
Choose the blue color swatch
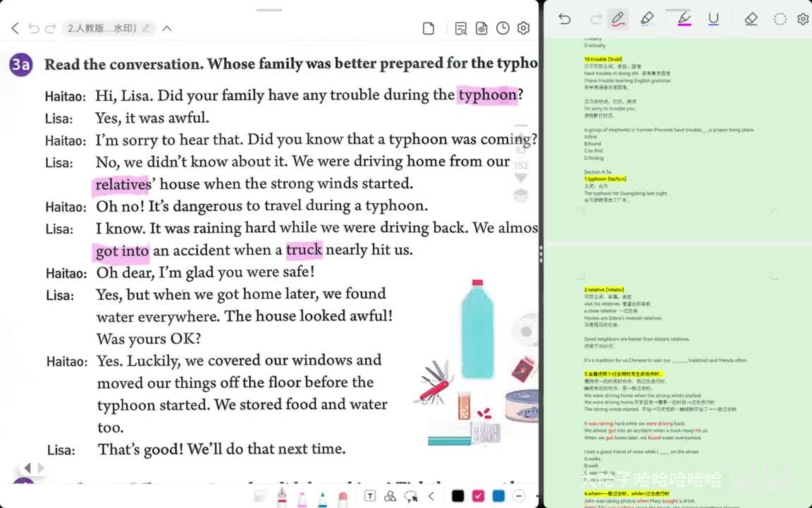point(498,496)
